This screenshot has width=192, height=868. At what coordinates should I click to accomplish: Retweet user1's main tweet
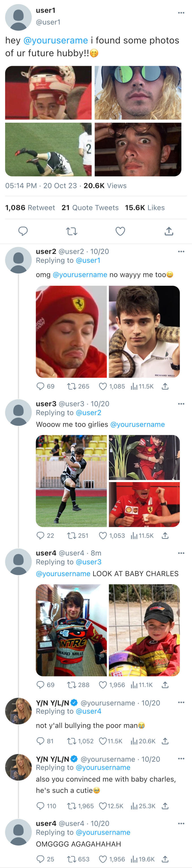pos(72,231)
